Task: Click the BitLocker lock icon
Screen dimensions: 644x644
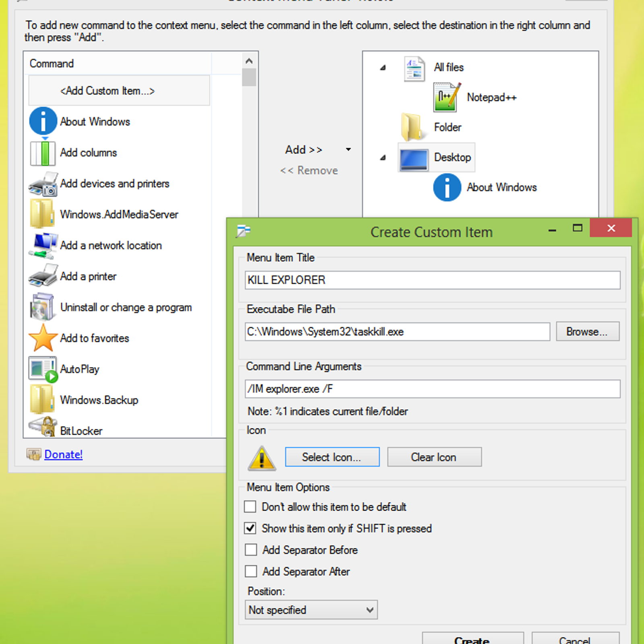Action: 43,427
